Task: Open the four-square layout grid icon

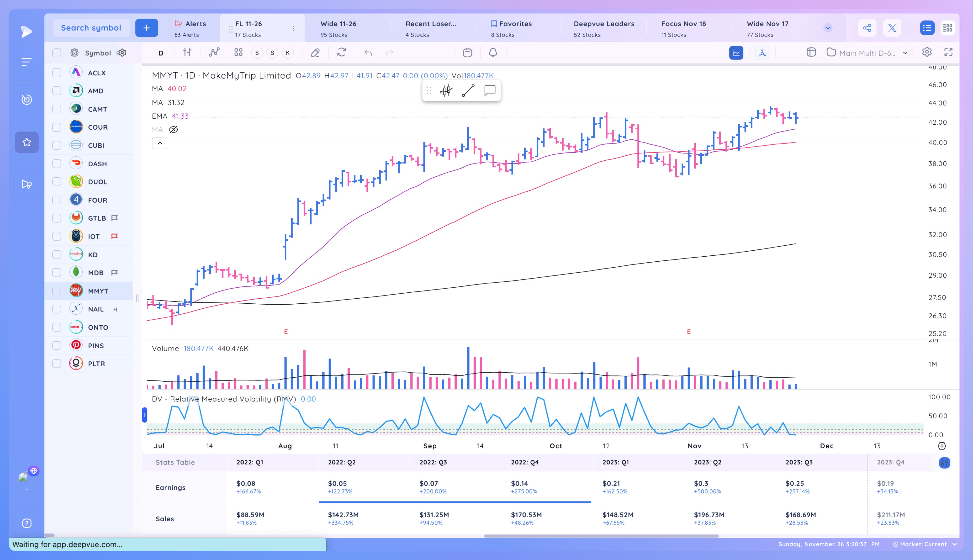Action: click(238, 52)
